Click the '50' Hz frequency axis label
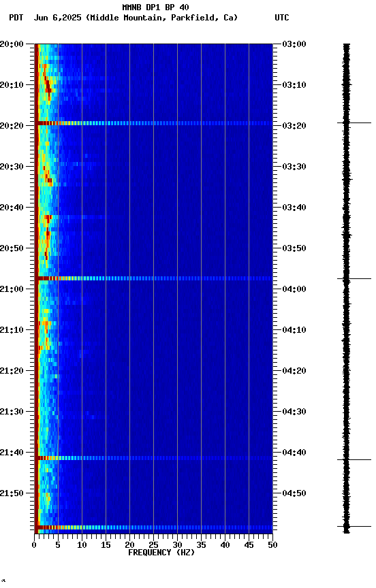 tap(272, 545)
